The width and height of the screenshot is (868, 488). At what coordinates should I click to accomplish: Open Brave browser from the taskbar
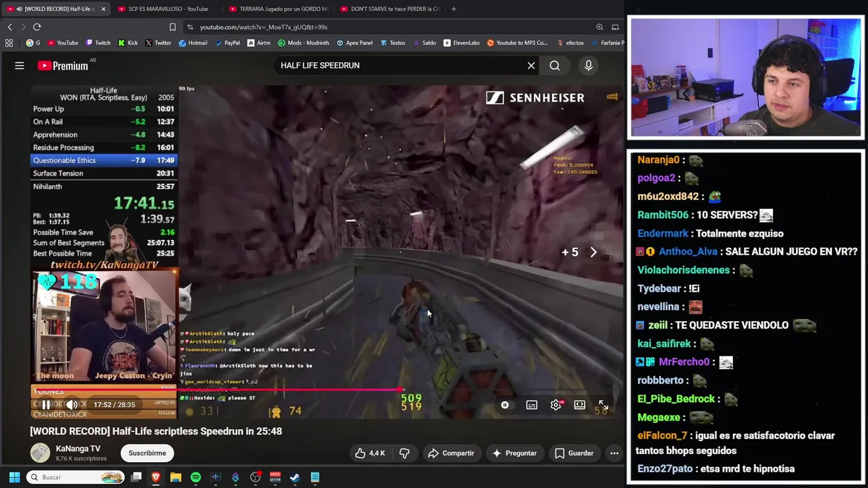(x=156, y=477)
